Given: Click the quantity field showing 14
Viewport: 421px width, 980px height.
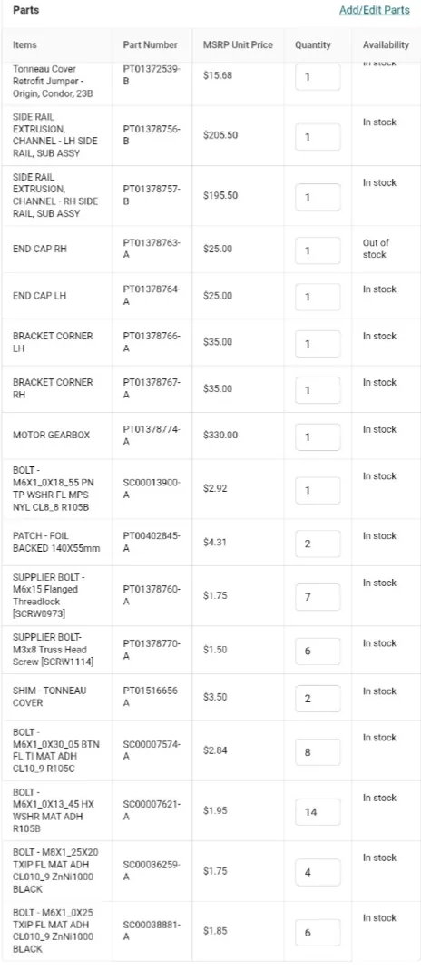Looking at the screenshot, I should (x=318, y=812).
